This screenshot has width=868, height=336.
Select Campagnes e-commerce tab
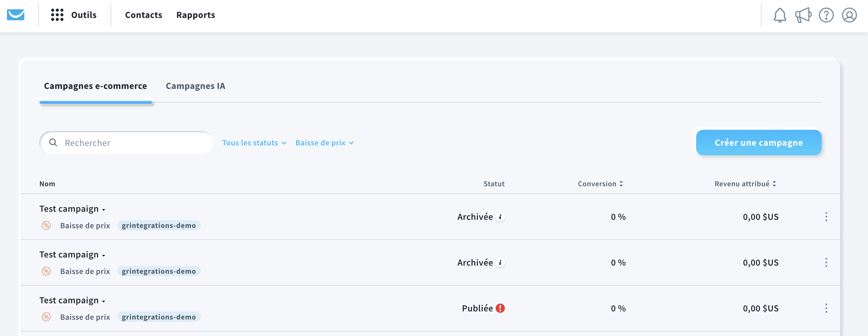pyautogui.click(x=95, y=86)
